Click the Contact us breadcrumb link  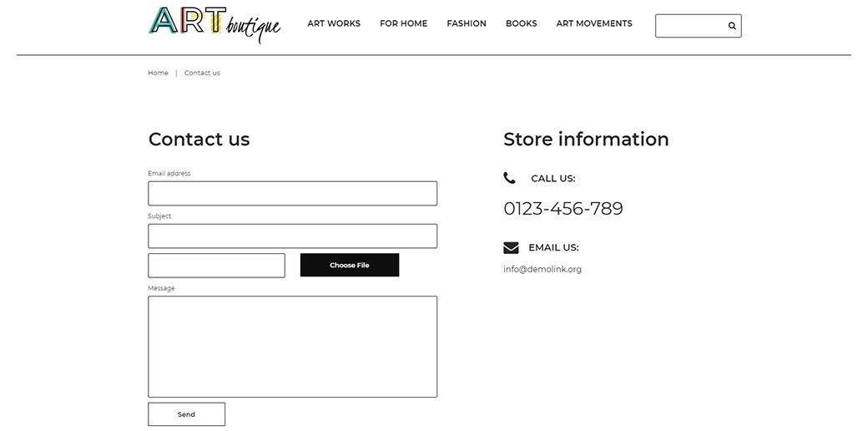tap(202, 73)
